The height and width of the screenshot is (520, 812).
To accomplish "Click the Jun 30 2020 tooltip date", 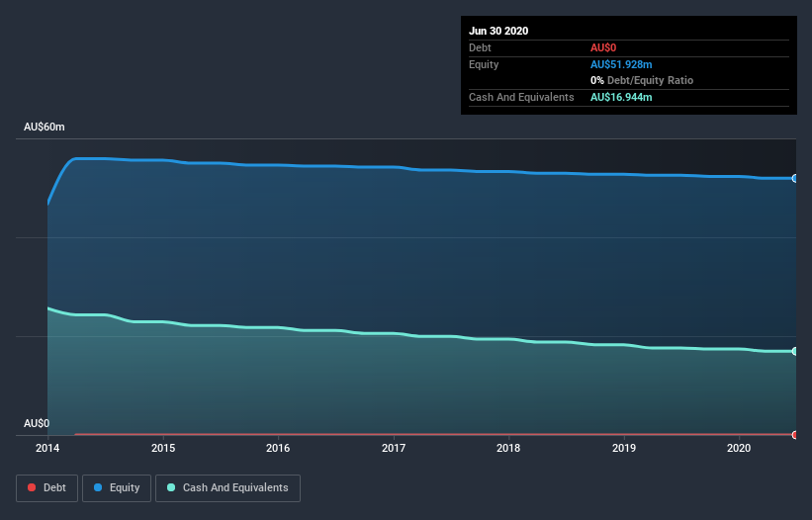I will click(x=498, y=31).
